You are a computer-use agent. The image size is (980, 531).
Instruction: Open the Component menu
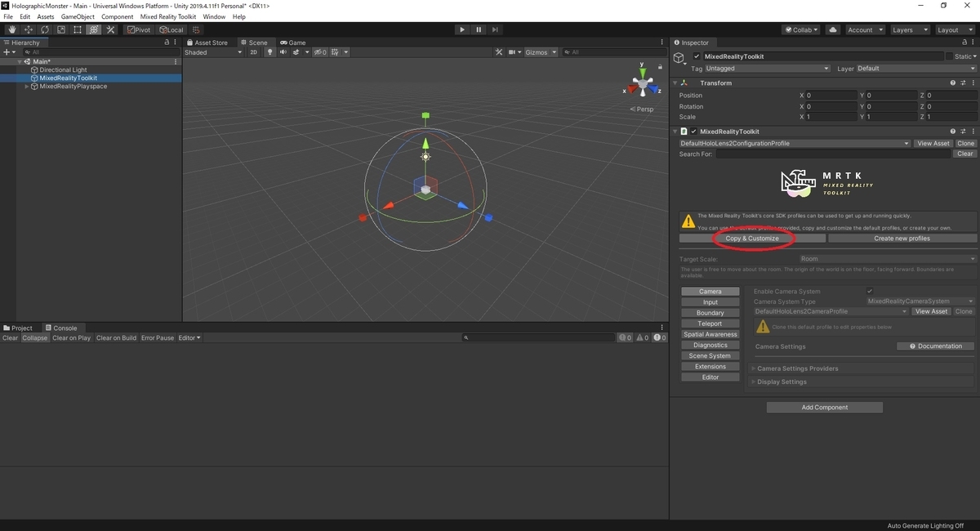click(x=117, y=16)
